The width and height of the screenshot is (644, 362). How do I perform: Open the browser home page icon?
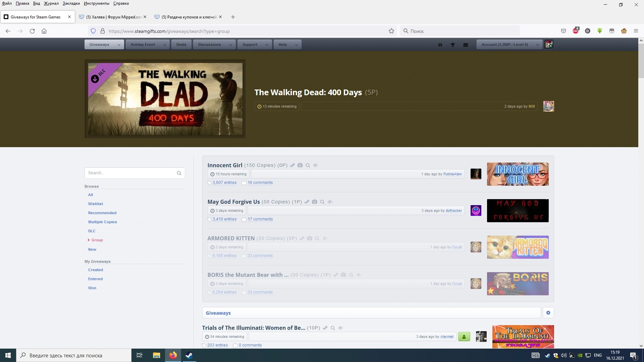[44, 31]
